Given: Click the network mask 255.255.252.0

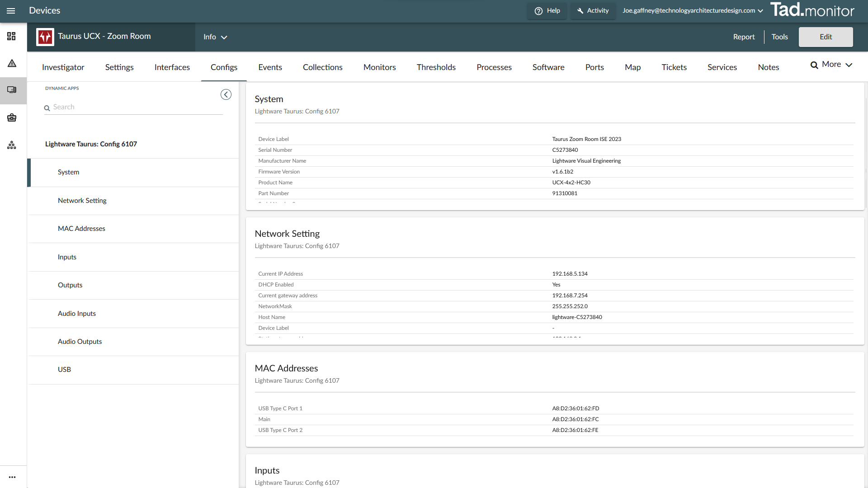Looking at the screenshot, I should [x=570, y=306].
